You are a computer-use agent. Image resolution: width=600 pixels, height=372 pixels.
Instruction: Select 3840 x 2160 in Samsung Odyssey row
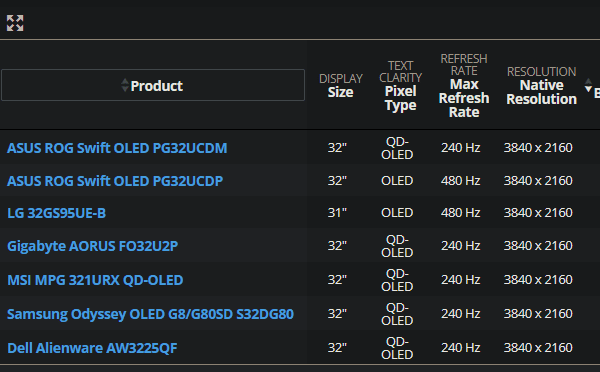coord(538,314)
